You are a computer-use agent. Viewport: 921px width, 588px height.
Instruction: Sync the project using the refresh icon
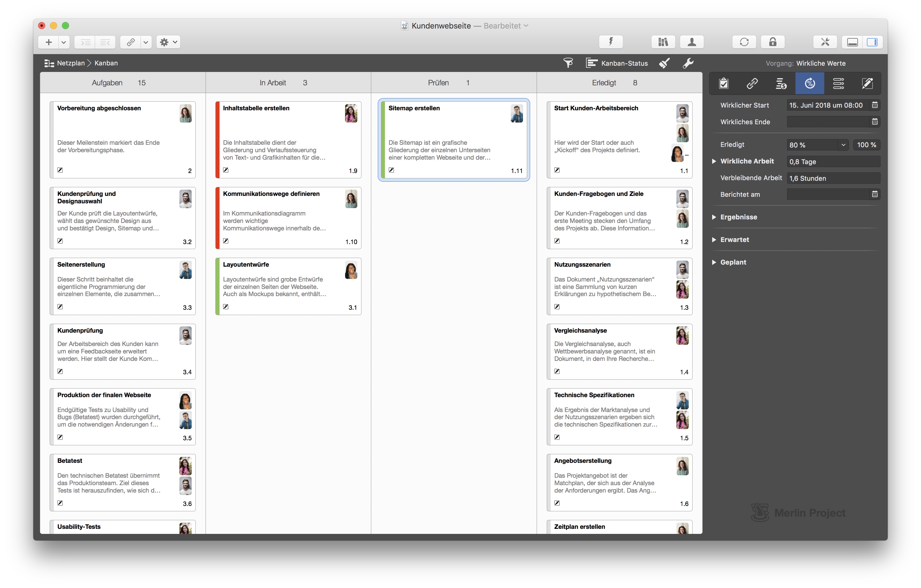point(744,42)
